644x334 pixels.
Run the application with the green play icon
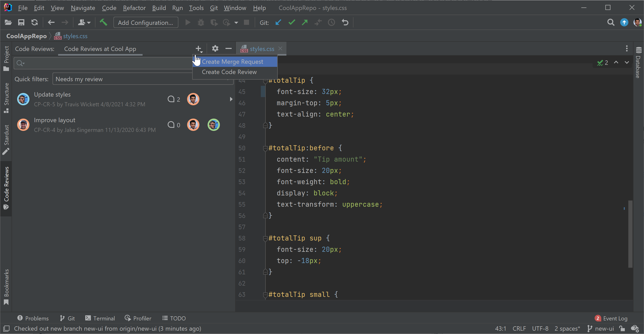pos(188,22)
